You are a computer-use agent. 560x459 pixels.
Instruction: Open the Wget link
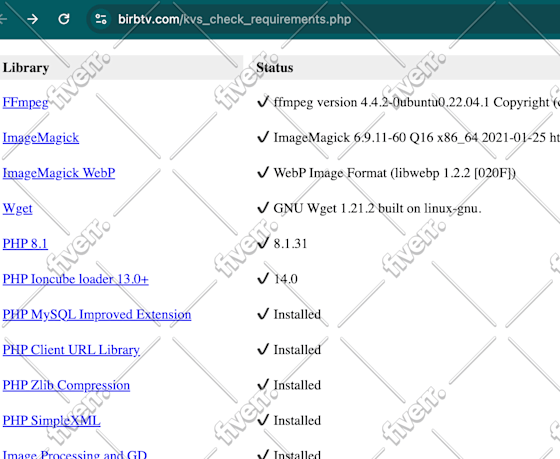tap(18, 208)
